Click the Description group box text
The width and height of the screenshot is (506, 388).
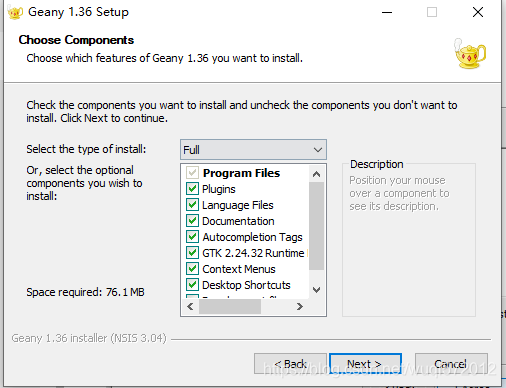pos(399,193)
